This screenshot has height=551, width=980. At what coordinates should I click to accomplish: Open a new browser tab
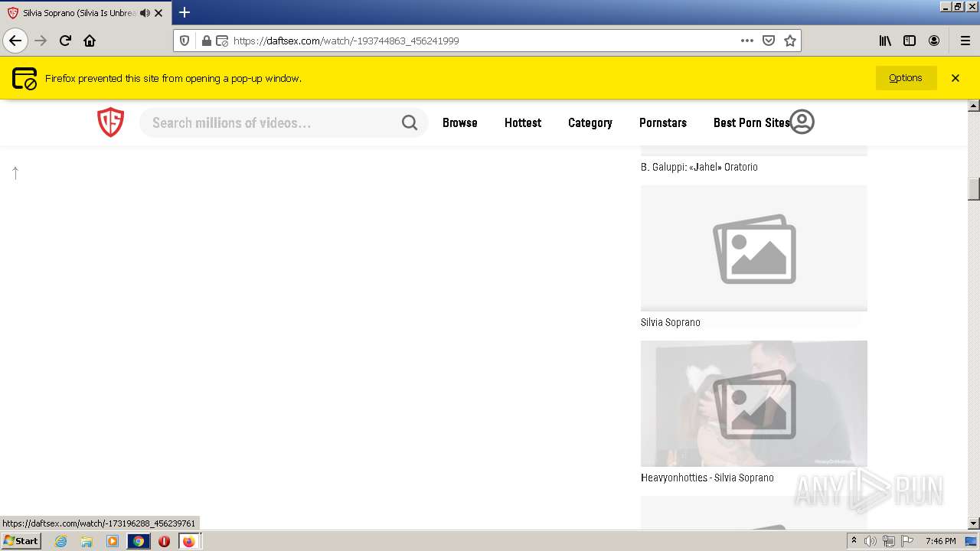pos(184,12)
